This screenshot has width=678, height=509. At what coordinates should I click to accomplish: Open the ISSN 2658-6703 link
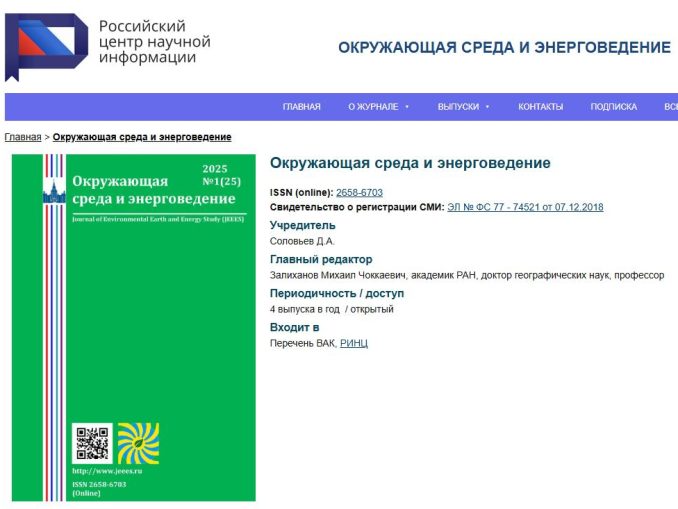(x=359, y=192)
